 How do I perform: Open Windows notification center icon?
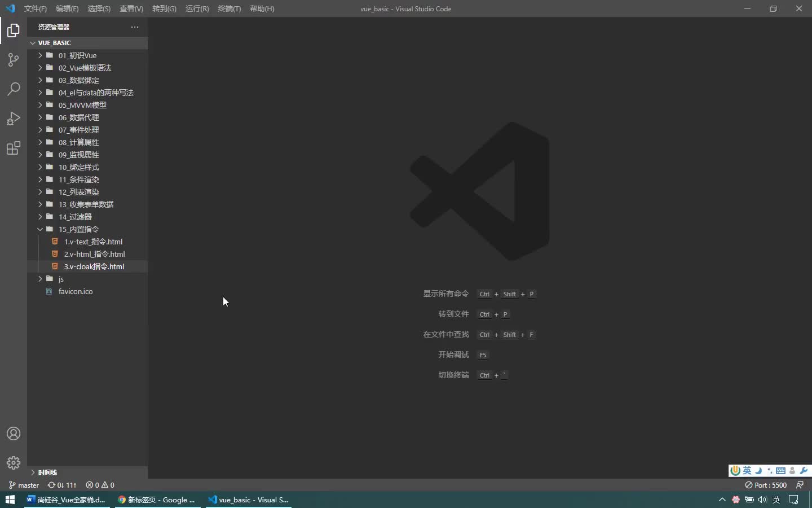794,500
